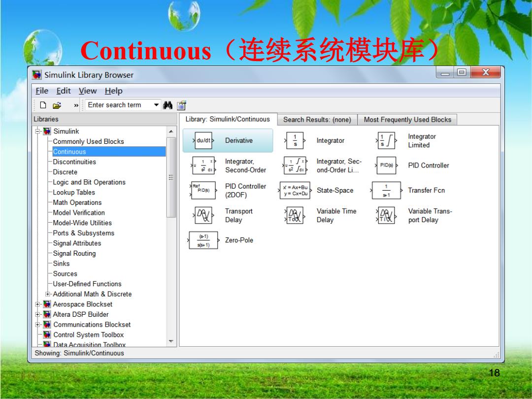Open Ports & Subsystems library
Screen dimensions: 532x399
83,233
